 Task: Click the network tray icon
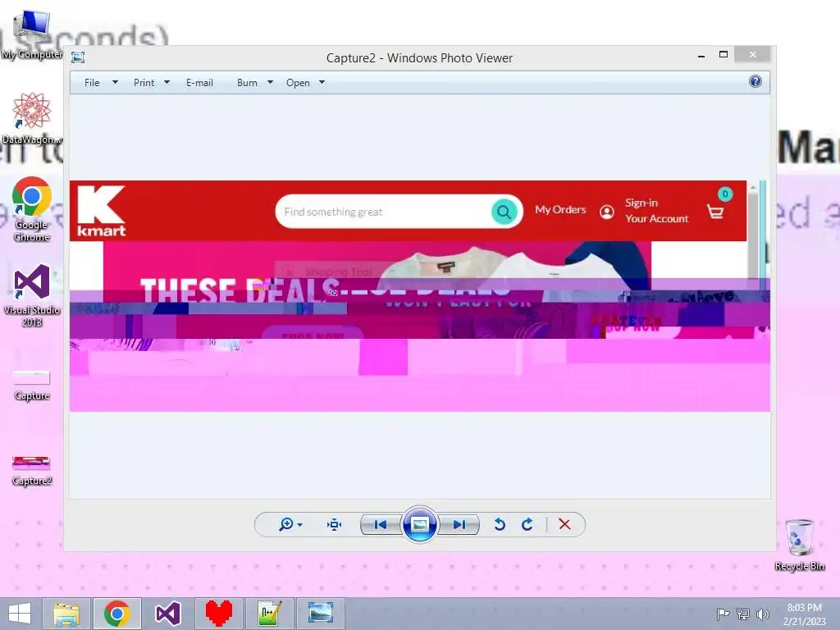743,614
